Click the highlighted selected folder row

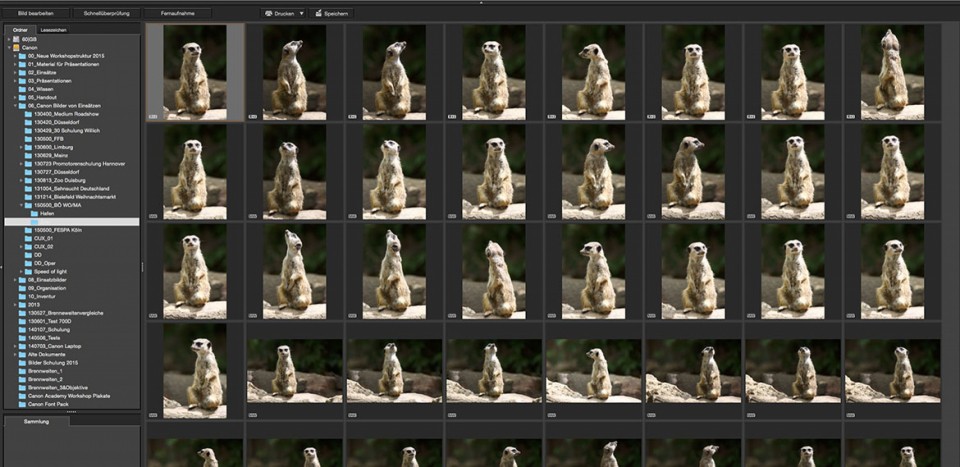tap(72, 222)
